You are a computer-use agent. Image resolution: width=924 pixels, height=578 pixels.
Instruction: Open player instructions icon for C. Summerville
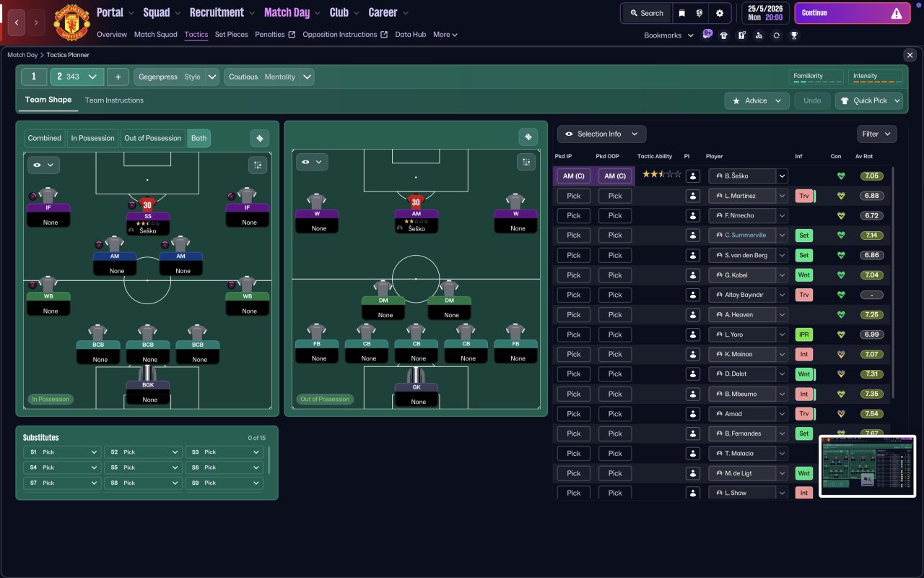[x=693, y=235]
